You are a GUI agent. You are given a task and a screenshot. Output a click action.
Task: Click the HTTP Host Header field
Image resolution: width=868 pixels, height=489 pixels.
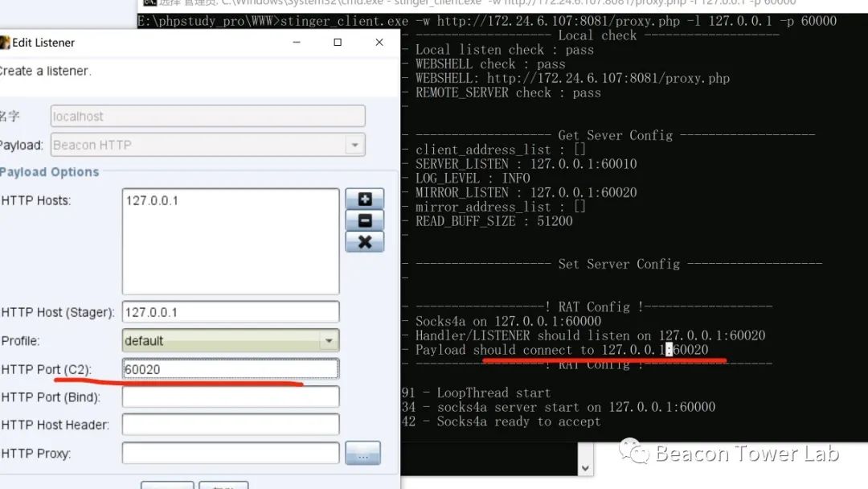230,425
